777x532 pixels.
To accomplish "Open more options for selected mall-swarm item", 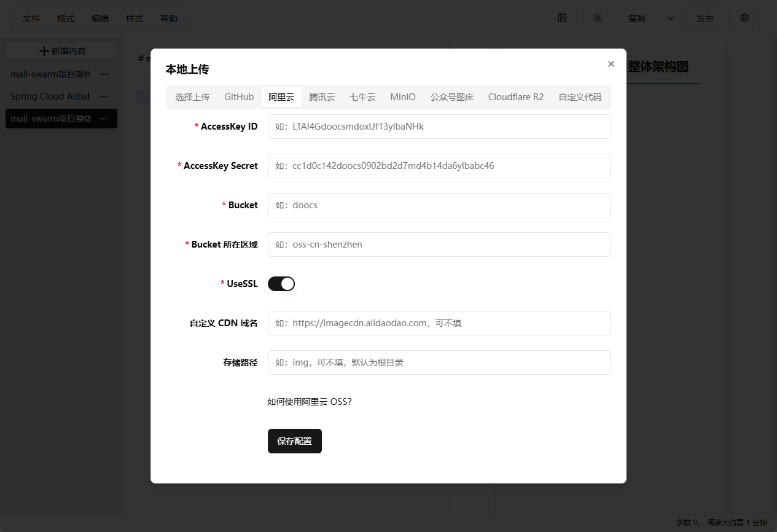I will pyautogui.click(x=104, y=119).
